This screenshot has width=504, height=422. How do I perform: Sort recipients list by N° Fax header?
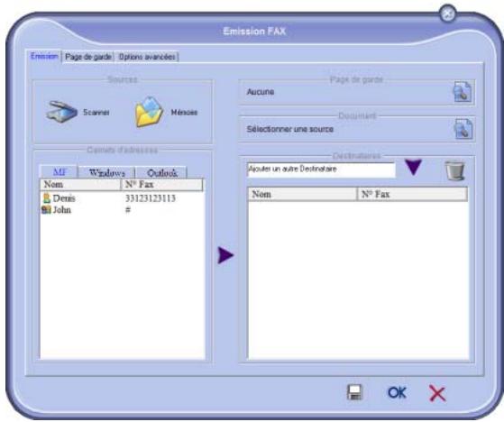point(412,194)
